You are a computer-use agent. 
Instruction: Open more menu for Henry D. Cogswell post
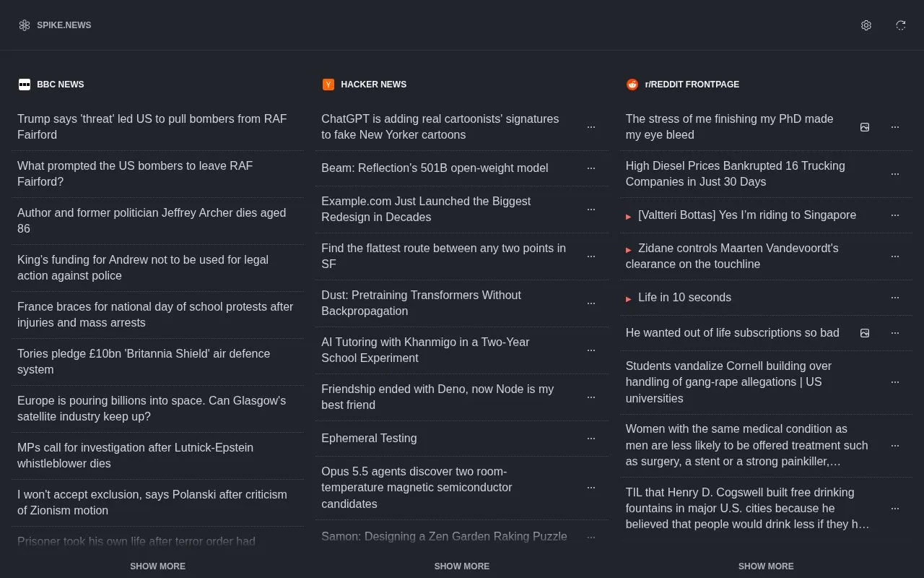895,509
